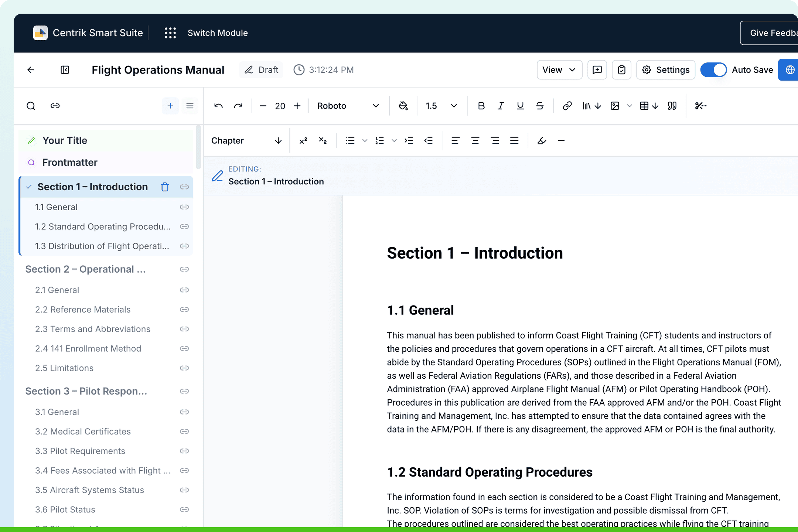Click the scissors page break icon
Image resolution: width=798 pixels, height=532 pixels.
(700, 106)
